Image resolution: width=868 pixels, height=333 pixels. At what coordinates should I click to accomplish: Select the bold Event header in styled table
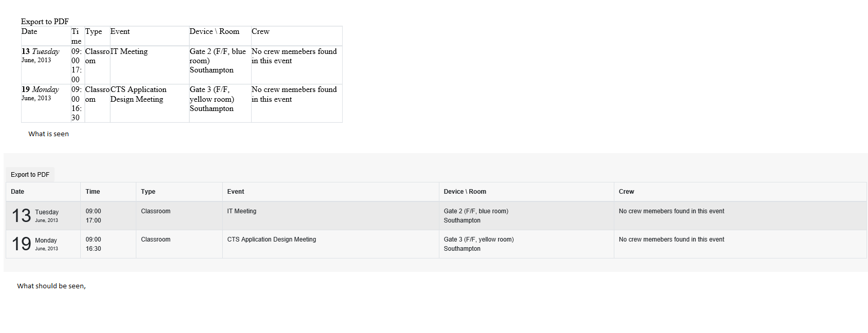click(x=236, y=192)
